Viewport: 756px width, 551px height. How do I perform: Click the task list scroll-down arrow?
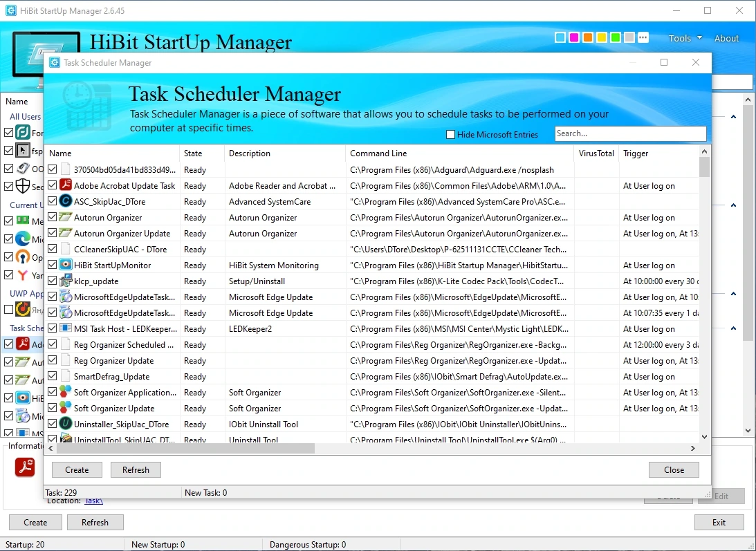coord(704,437)
